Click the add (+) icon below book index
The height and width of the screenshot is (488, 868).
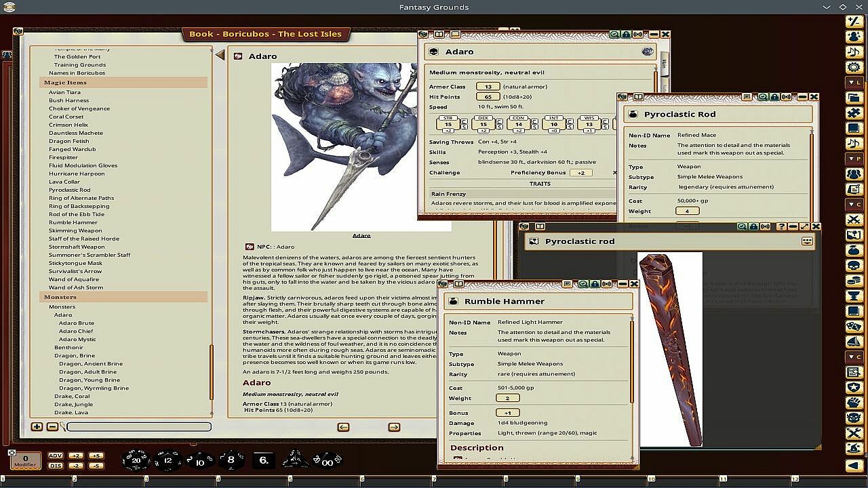click(x=37, y=426)
